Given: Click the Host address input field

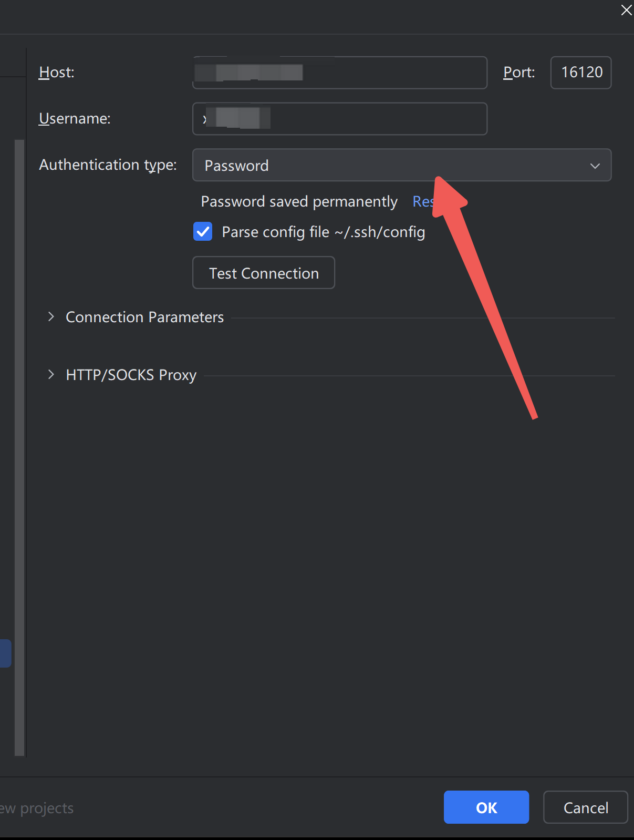Looking at the screenshot, I should coord(340,73).
